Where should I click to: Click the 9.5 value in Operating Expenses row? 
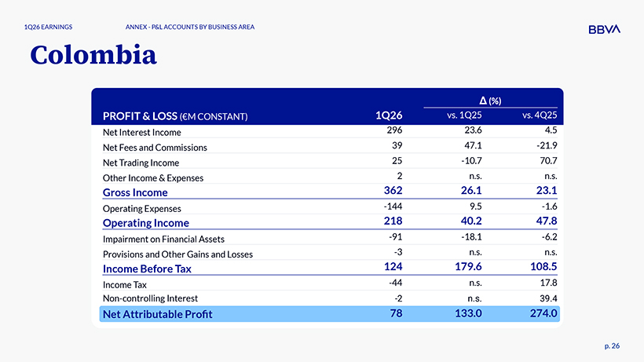(475, 206)
